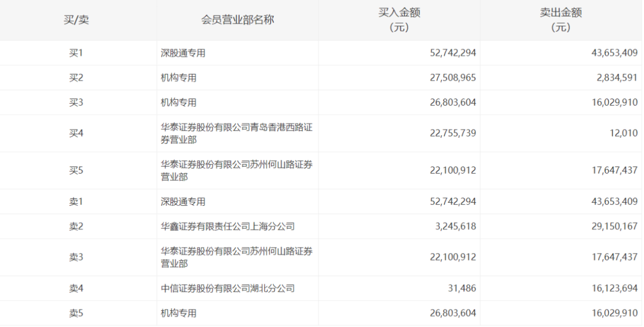Click 华泰证券苏州何山路 name in 买5 row

[237, 171]
